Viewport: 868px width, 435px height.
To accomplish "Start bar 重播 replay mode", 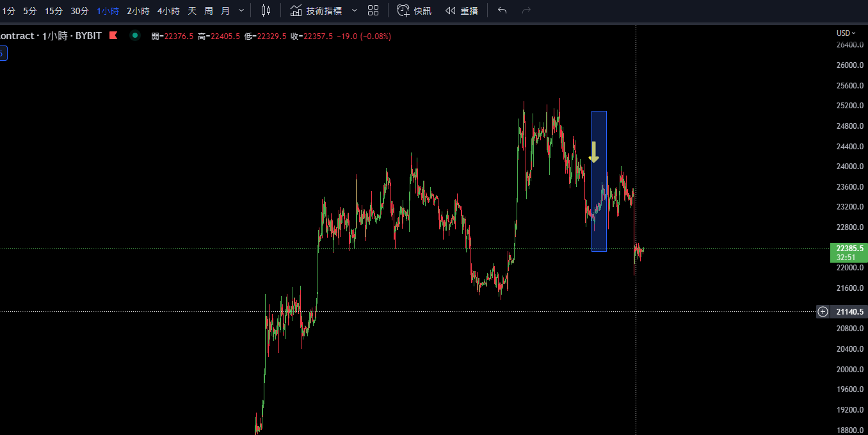I will pos(462,10).
